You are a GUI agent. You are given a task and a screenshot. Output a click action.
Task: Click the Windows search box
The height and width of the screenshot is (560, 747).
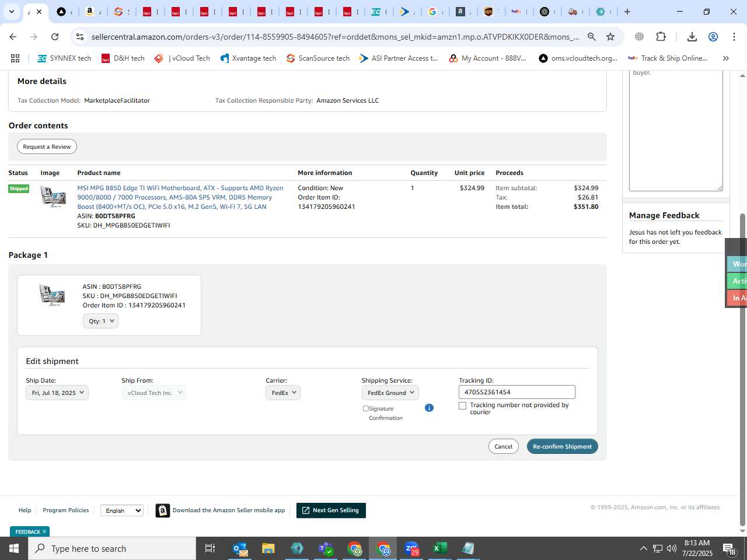112,548
